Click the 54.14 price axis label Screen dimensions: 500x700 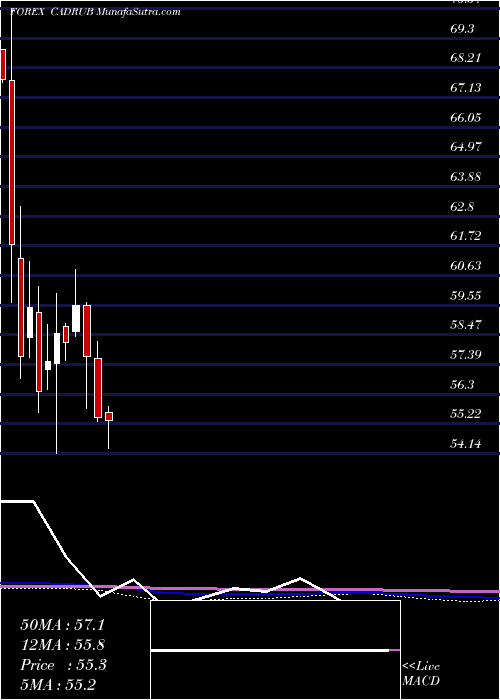(x=466, y=444)
